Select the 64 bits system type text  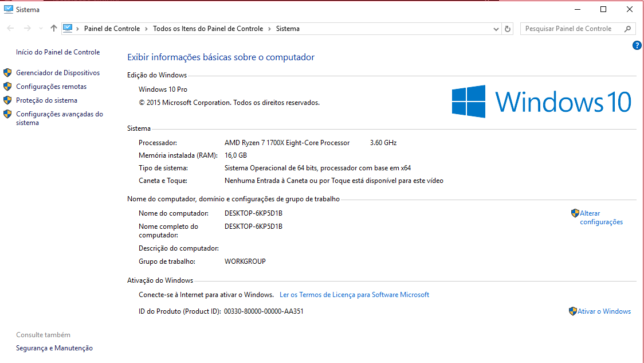tap(317, 168)
